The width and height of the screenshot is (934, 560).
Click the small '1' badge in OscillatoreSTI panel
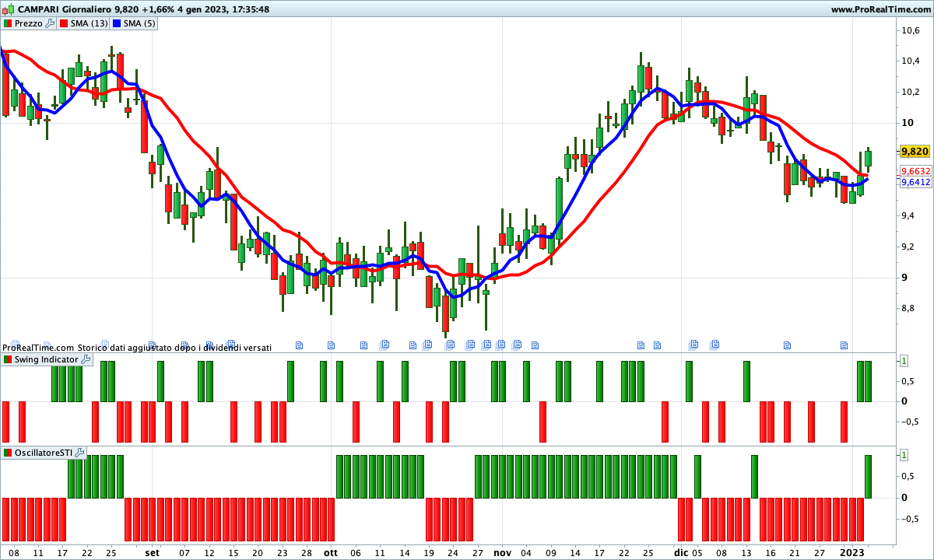[x=904, y=454]
